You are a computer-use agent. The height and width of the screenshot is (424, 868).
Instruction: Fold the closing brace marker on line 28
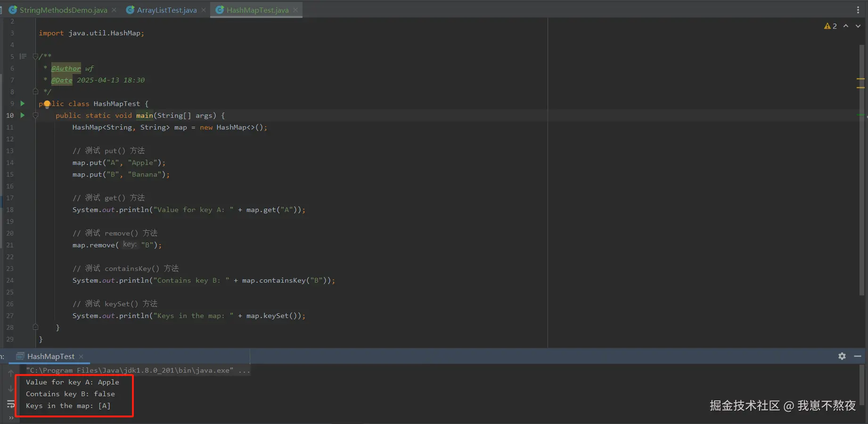pos(35,327)
